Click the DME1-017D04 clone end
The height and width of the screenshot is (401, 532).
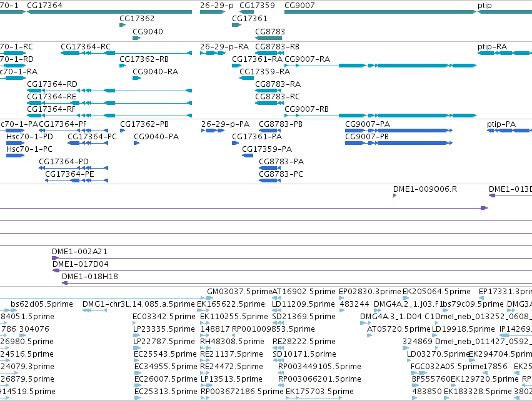[56, 270]
